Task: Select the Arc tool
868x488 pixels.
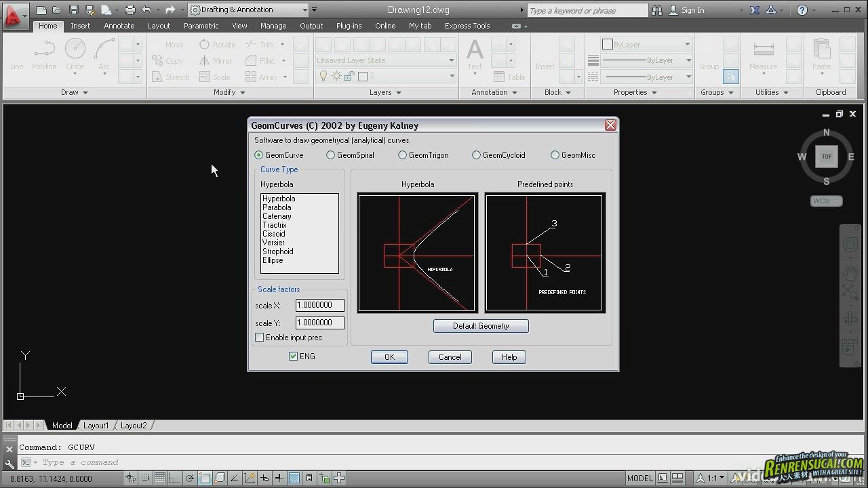Action: point(104,55)
